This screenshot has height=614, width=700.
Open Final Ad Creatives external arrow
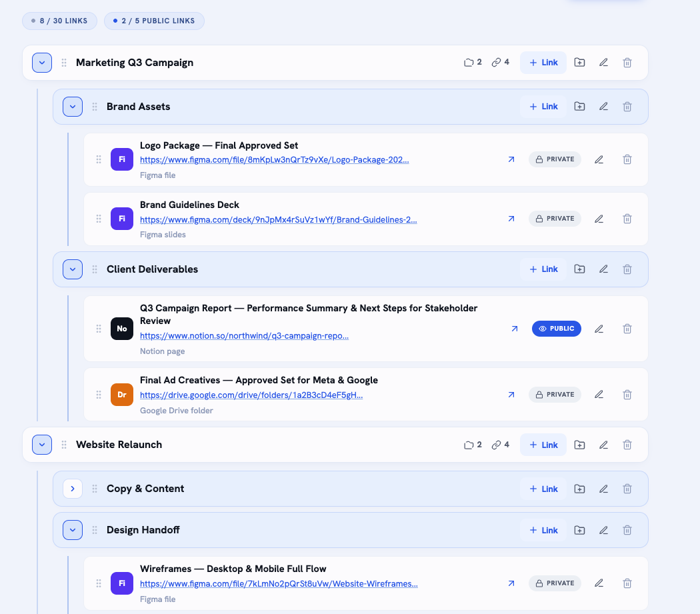point(511,395)
